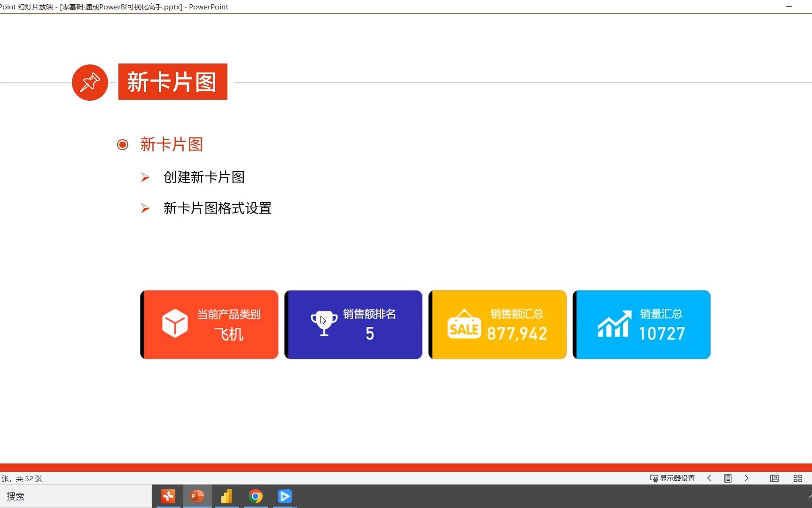Open the red pinwheel app in taskbar

pyautogui.click(x=168, y=496)
